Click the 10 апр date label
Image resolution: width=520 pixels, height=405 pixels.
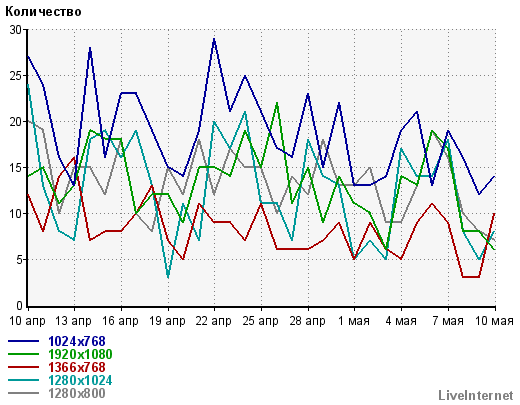click(27, 321)
